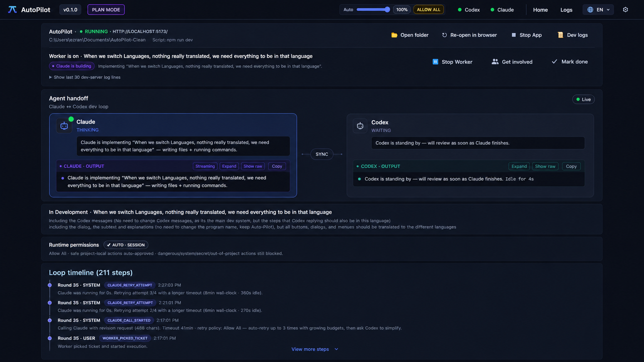Viewport: 644px width, 362px height.
Task: Click the Mark done checkmark icon
Action: click(554, 62)
